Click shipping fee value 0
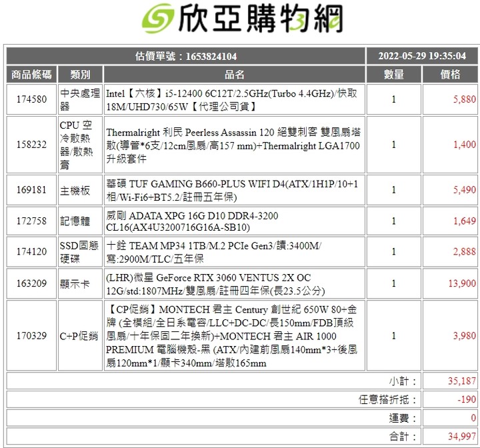 click(473, 418)
